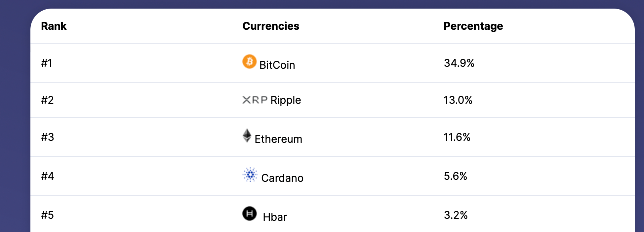Select the 13.0% percentage value
Viewport: 644px width, 232px height.
[x=458, y=100]
